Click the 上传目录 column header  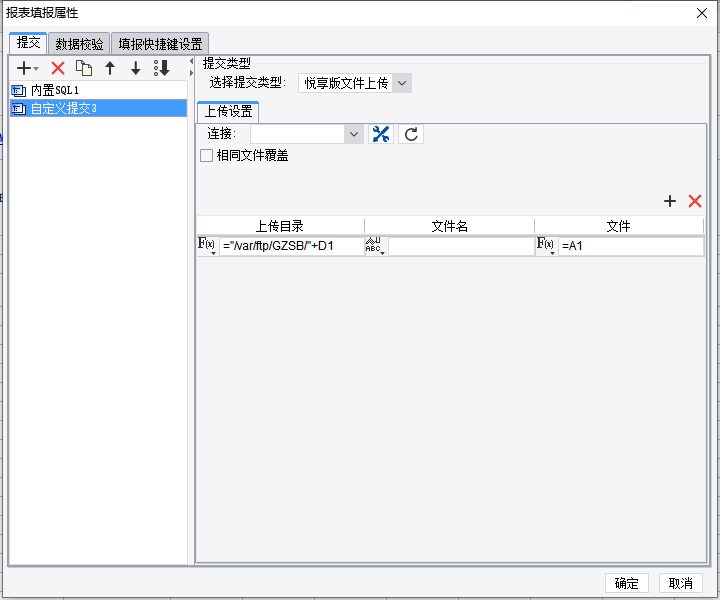coord(280,226)
